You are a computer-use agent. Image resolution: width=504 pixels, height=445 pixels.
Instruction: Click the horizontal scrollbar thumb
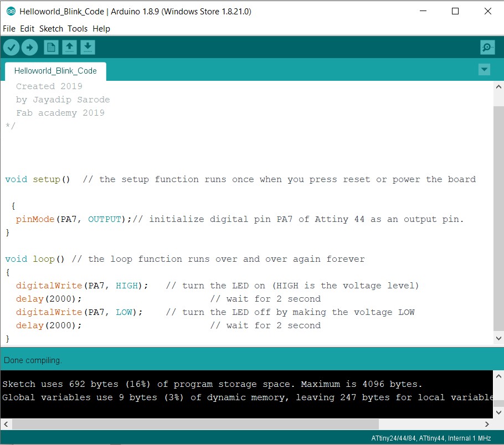tap(196, 424)
